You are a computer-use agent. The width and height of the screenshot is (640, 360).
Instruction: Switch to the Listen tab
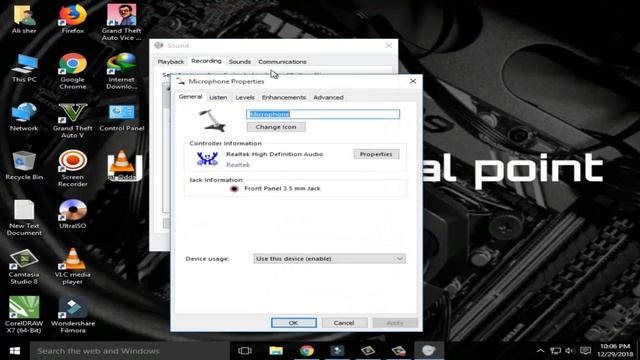218,97
